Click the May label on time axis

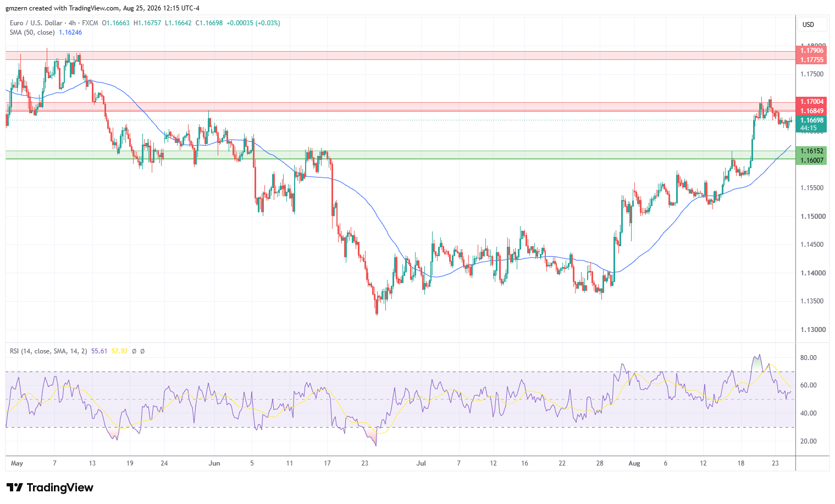pos(17,463)
